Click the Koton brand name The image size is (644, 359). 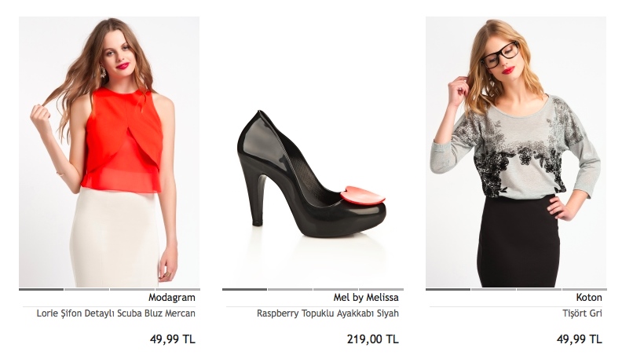(589, 298)
